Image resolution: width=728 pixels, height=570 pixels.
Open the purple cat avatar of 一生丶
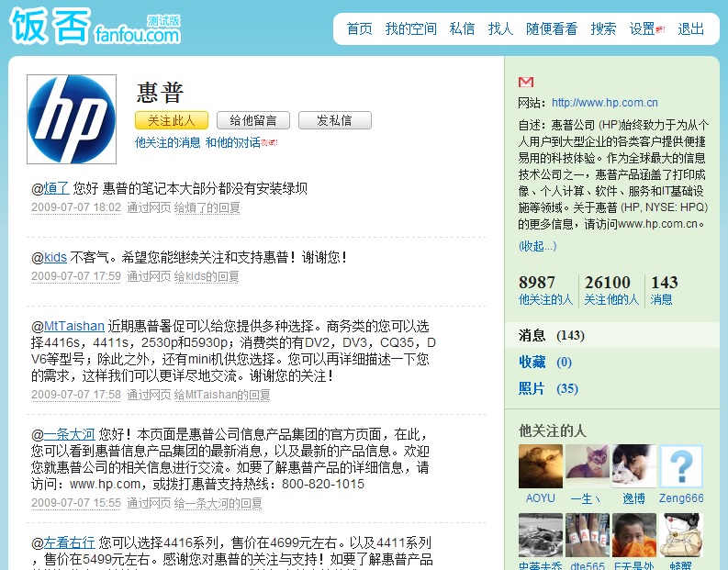587,466
